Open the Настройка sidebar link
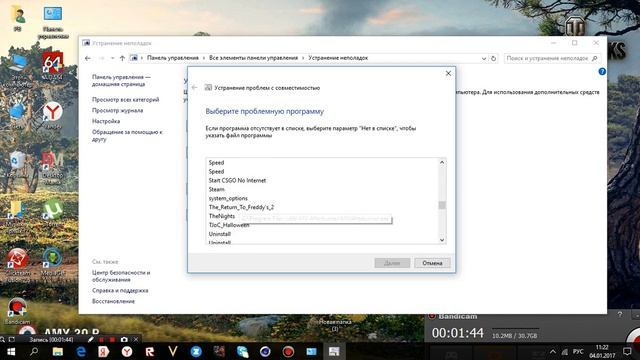Viewport: 640px width, 360px height. coord(106,121)
